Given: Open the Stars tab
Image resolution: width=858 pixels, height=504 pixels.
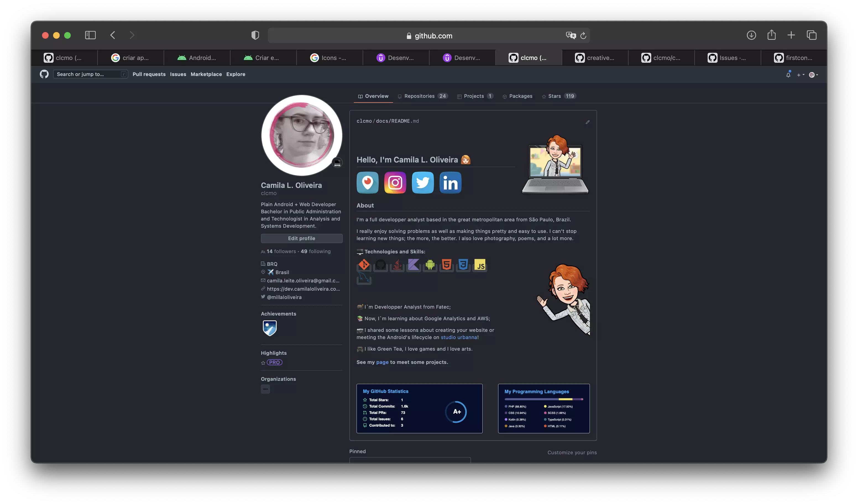Looking at the screenshot, I should pyautogui.click(x=558, y=96).
